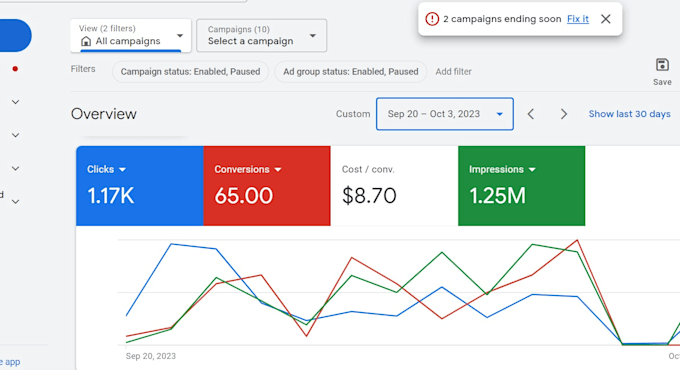Open the Select a campaign dropdown
This screenshot has width=680, height=370.
262,36
